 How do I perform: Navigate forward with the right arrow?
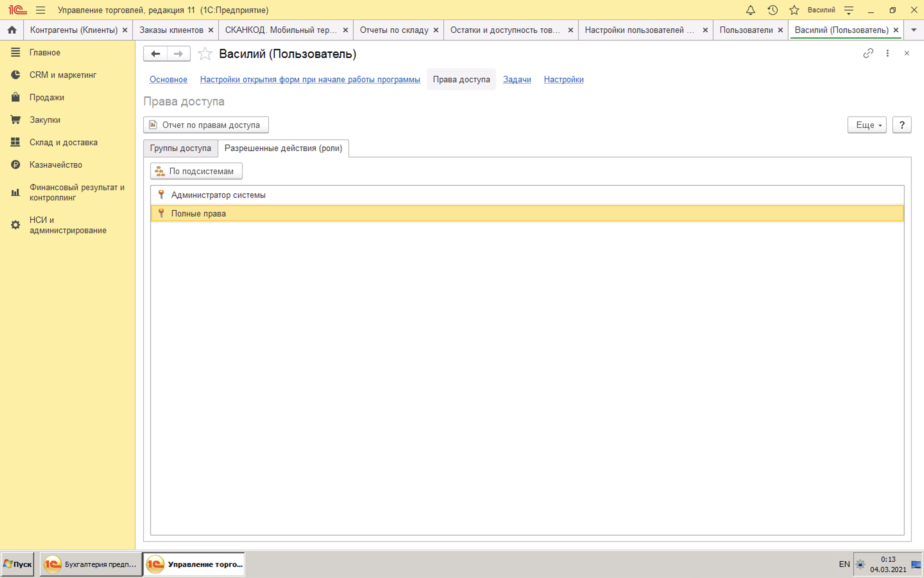tap(178, 54)
